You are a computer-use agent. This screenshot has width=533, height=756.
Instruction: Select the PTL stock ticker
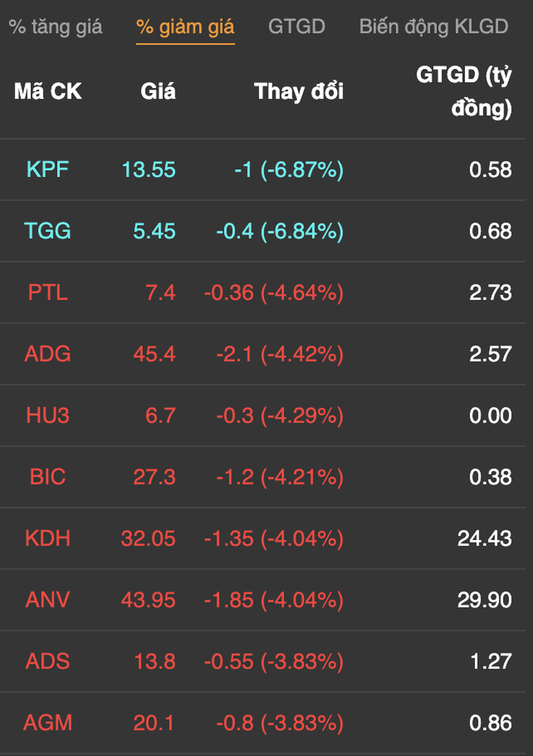click(48, 292)
